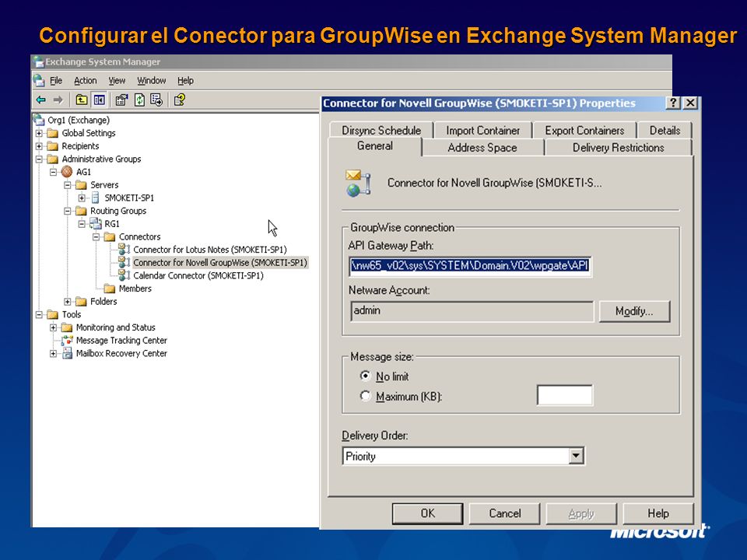Switch to the Details tab
The image size is (747, 560).
pyautogui.click(x=665, y=130)
